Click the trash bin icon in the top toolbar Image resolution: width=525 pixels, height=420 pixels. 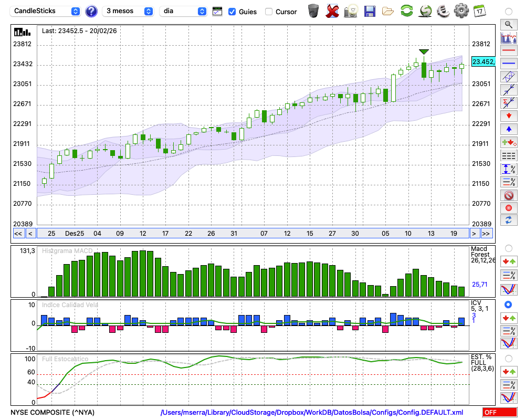(x=313, y=11)
